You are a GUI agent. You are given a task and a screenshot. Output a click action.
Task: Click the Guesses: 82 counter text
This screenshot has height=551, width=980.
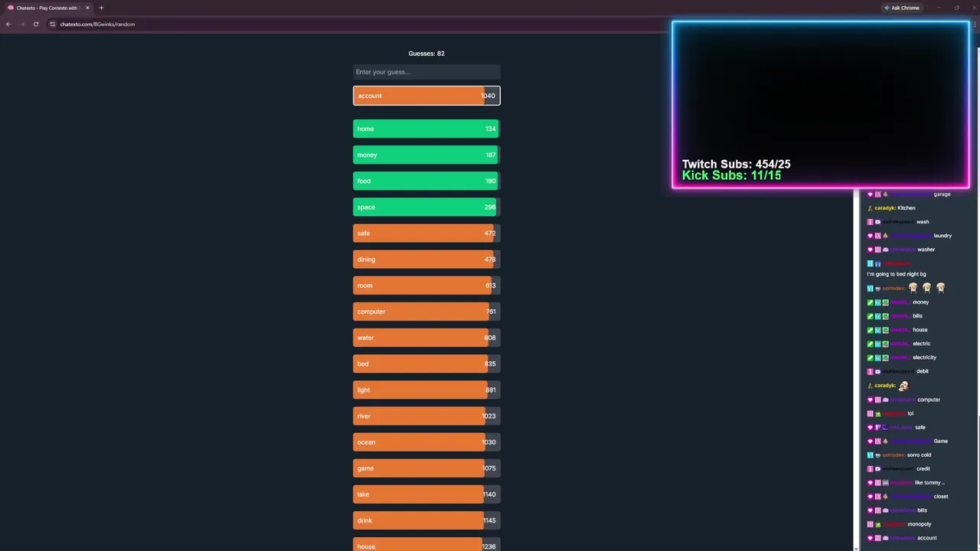pyautogui.click(x=426, y=54)
